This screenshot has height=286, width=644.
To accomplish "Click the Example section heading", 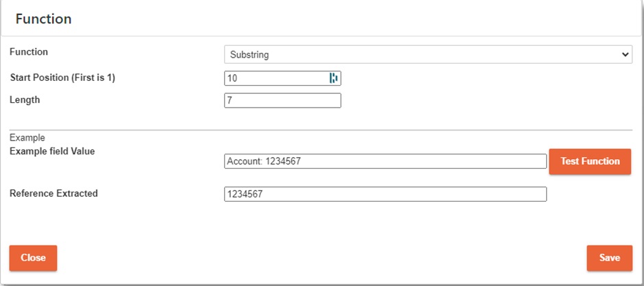I will 27,138.
